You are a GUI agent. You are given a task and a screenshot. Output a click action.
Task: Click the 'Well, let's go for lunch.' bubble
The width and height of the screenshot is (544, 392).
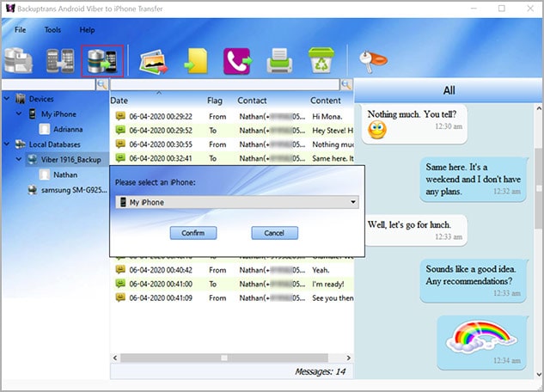pos(416,230)
